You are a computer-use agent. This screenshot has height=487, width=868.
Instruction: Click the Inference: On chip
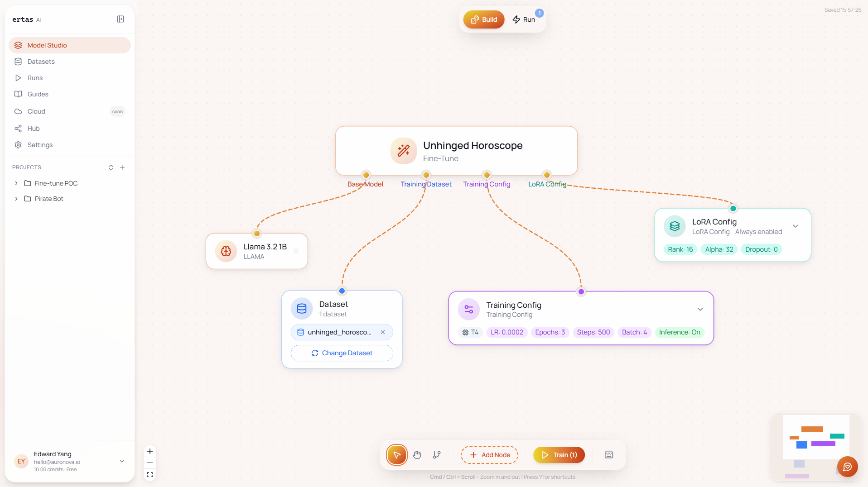[680, 332]
